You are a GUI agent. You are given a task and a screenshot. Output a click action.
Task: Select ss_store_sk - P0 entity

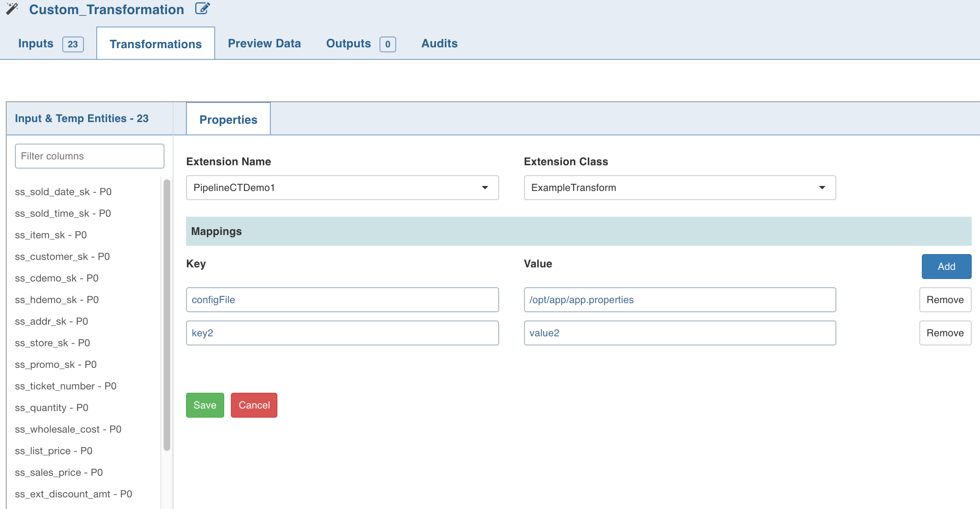coord(52,343)
